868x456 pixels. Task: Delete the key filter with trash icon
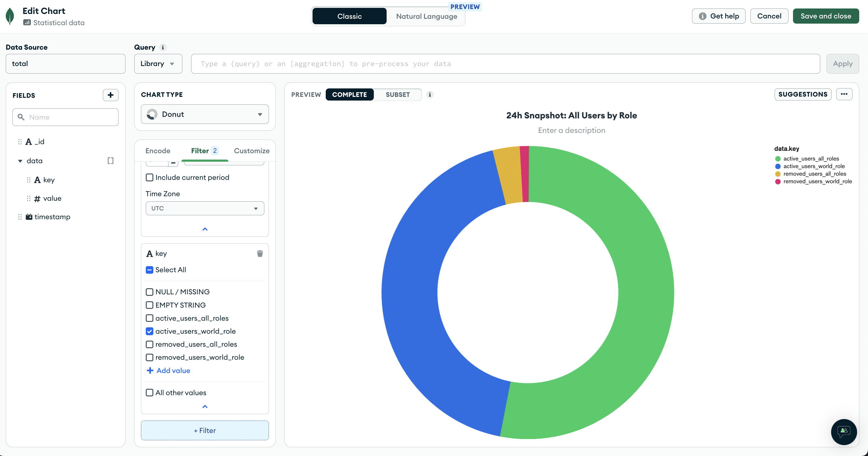[x=259, y=253]
